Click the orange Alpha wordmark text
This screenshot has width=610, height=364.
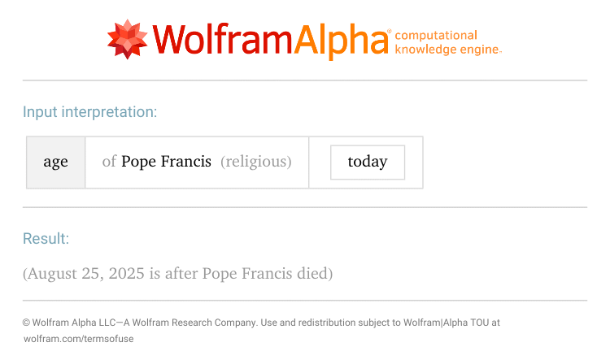[x=341, y=41]
